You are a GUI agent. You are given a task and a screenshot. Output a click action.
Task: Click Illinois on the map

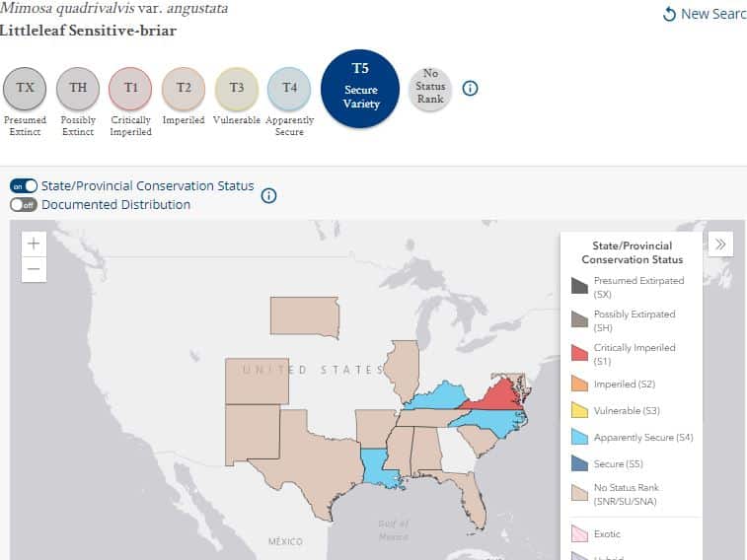(403, 369)
